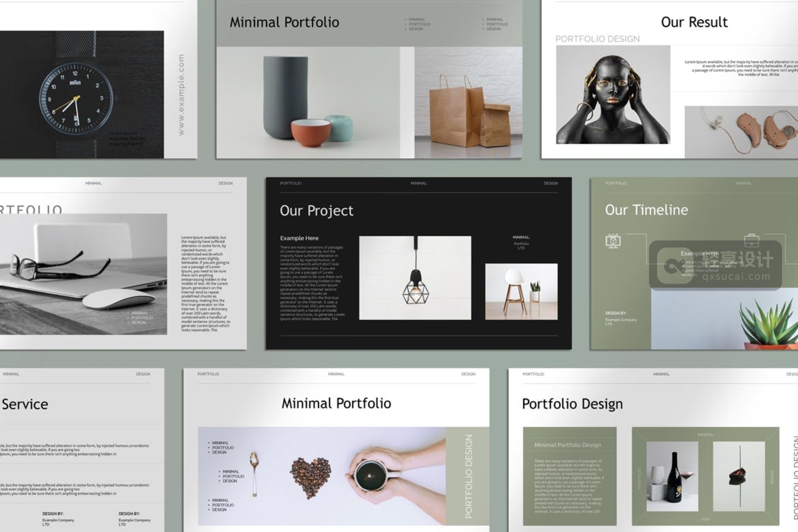Select the brown paper bags photo
Image resolution: width=798 pixels, height=532 pixels.
(x=468, y=102)
